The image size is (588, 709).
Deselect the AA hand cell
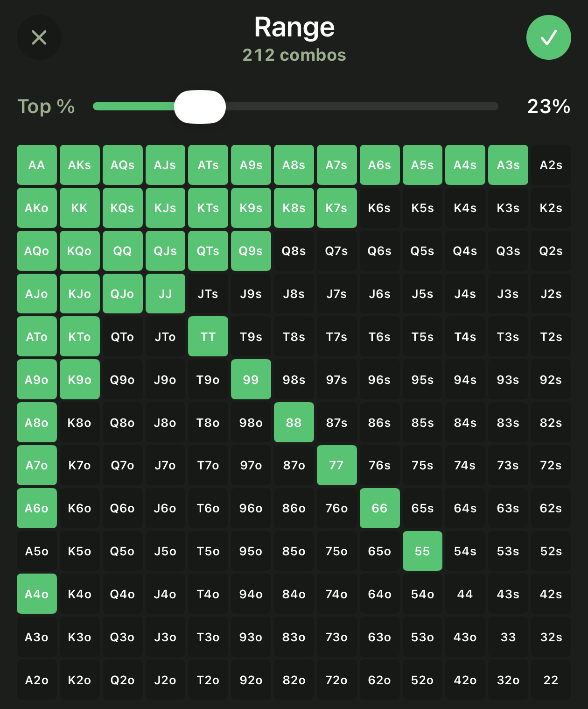pos(37,165)
